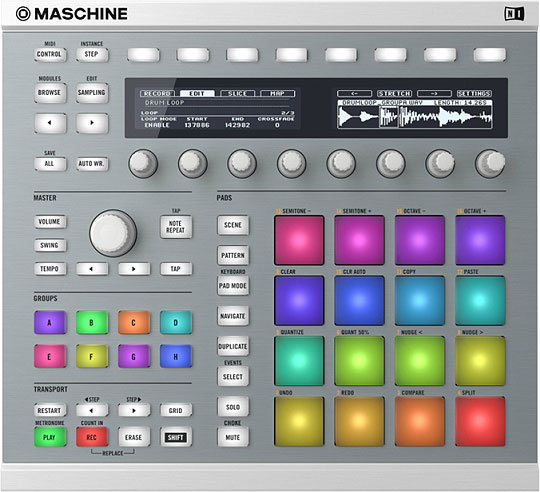Click the soft button above the Stretch tab

(391, 55)
